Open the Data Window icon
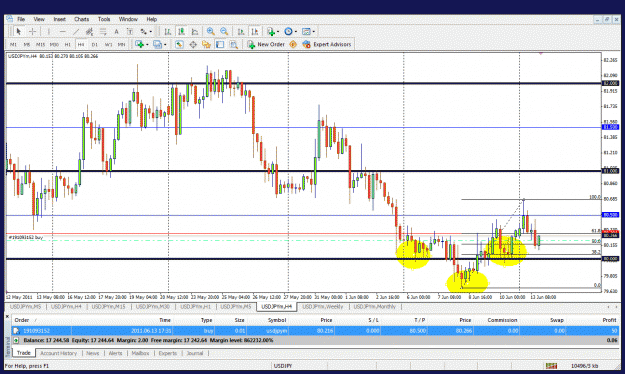This screenshot has height=374, width=625. (x=193, y=44)
